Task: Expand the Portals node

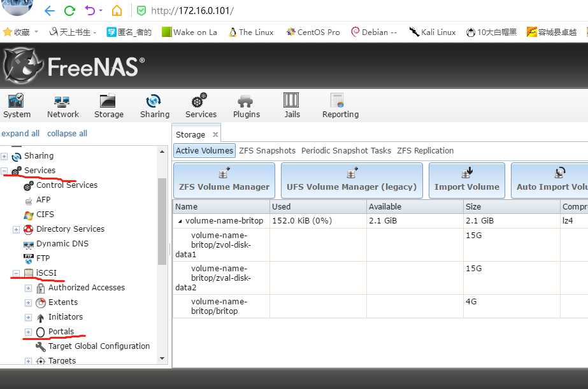Action: (x=28, y=332)
